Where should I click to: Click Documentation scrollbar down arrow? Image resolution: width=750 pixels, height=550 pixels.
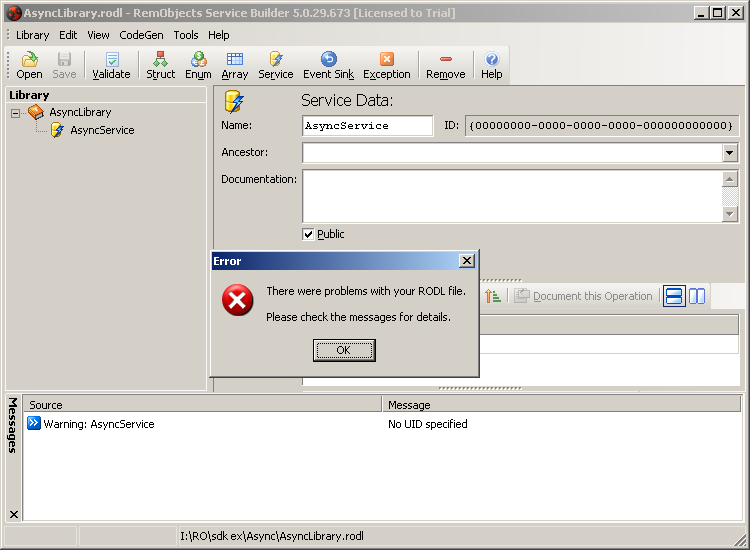click(x=729, y=214)
